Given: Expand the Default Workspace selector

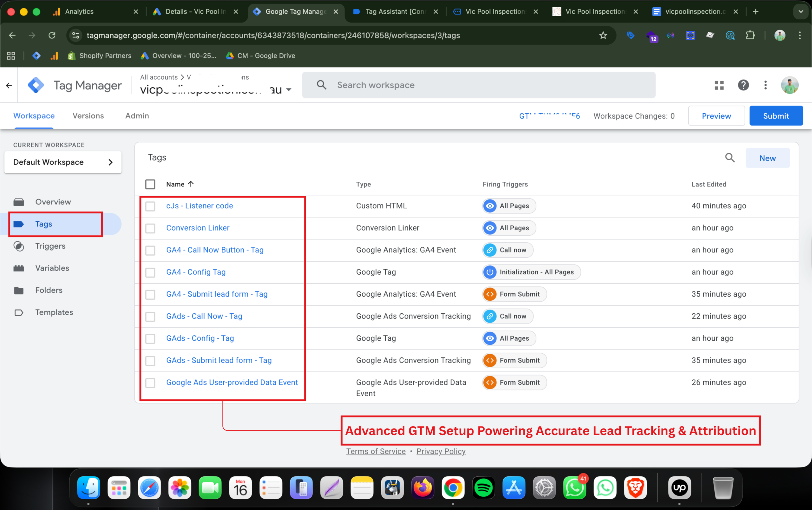Looking at the screenshot, I should [x=63, y=162].
